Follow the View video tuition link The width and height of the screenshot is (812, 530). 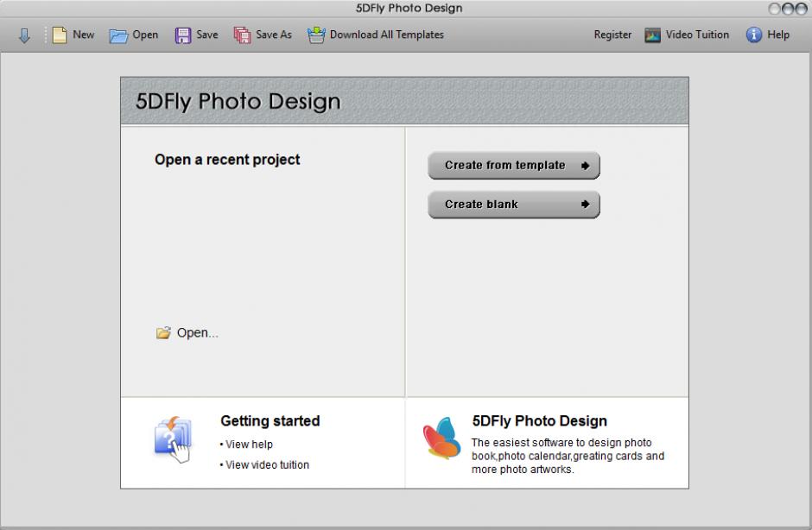(267, 464)
